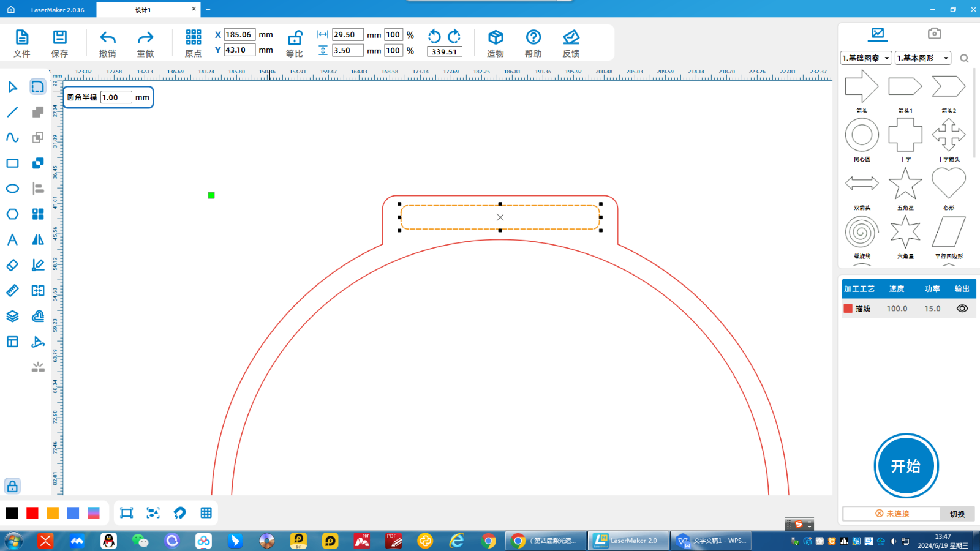This screenshot has width=980, height=551.
Task: Select the 设计1 document tab
Action: click(x=143, y=10)
